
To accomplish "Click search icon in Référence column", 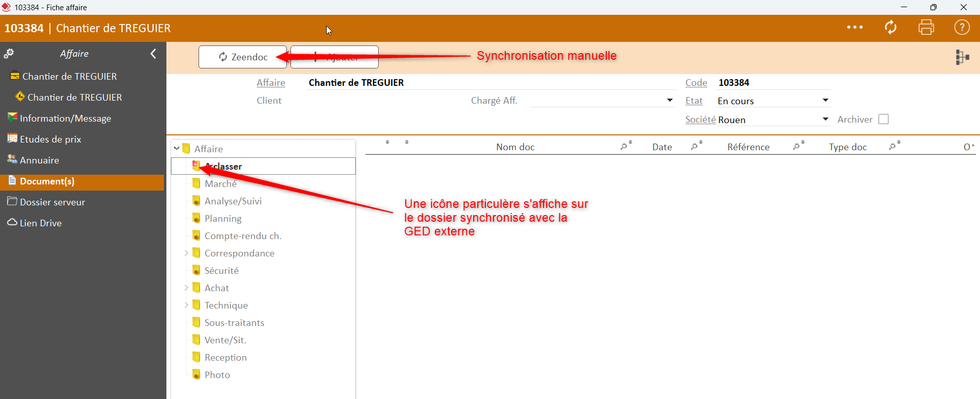I will (x=796, y=147).
